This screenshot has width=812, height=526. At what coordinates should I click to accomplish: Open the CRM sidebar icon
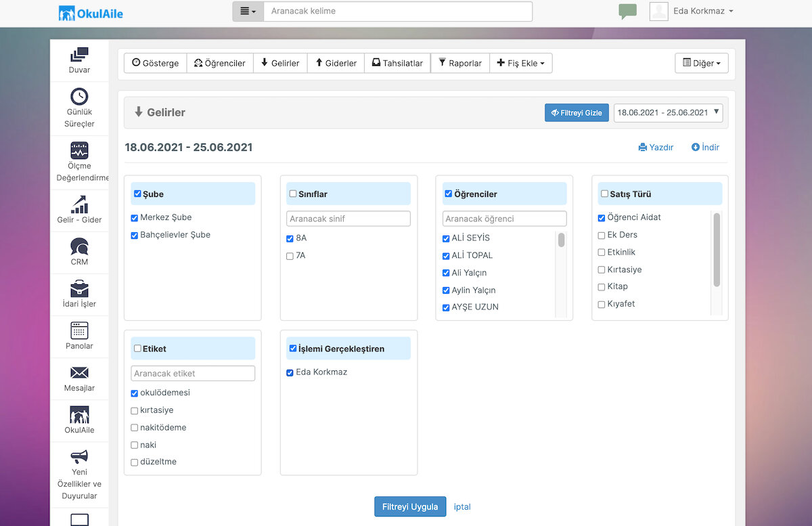(x=79, y=246)
